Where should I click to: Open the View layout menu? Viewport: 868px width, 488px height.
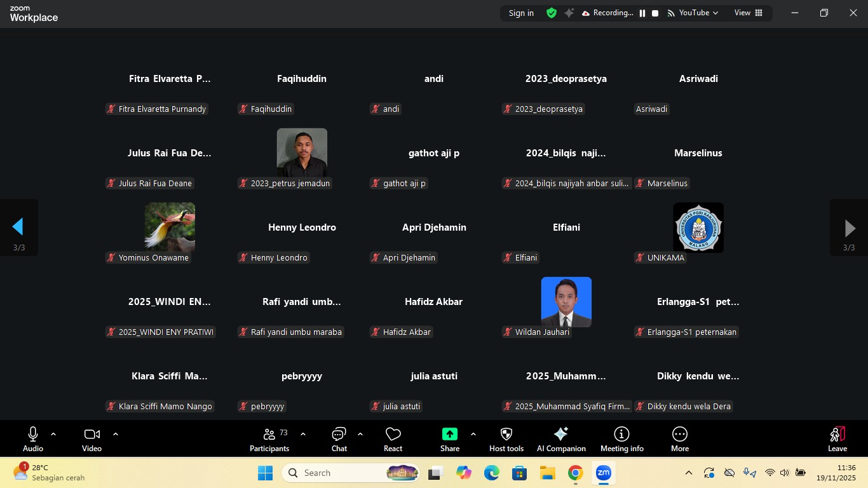(x=748, y=13)
